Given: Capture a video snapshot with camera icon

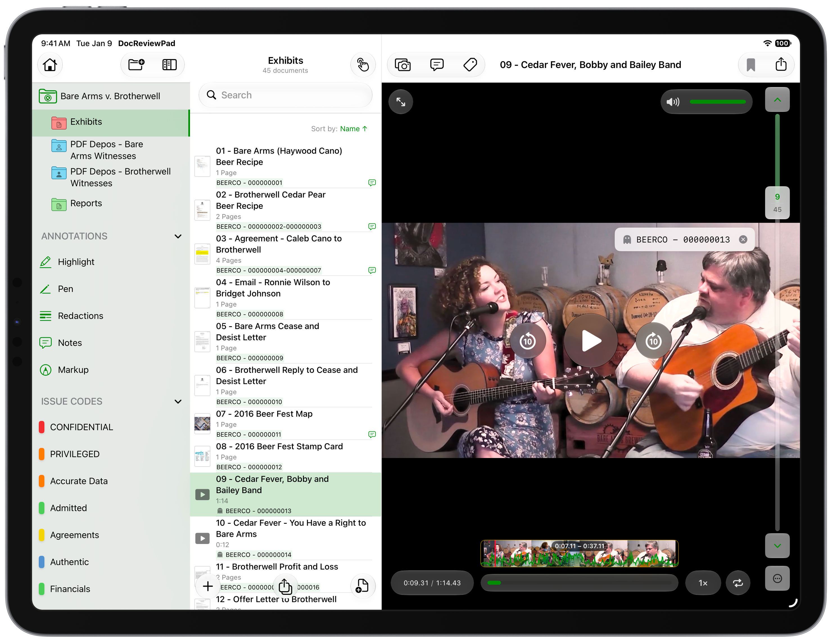Looking at the screenshot, I should pos(403,65).
